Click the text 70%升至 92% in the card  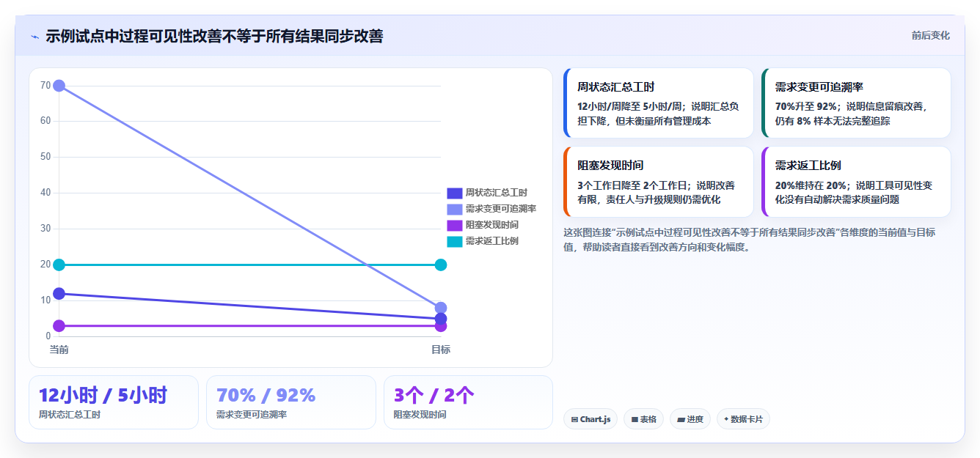pyautogui.click(x=806, y=106)
